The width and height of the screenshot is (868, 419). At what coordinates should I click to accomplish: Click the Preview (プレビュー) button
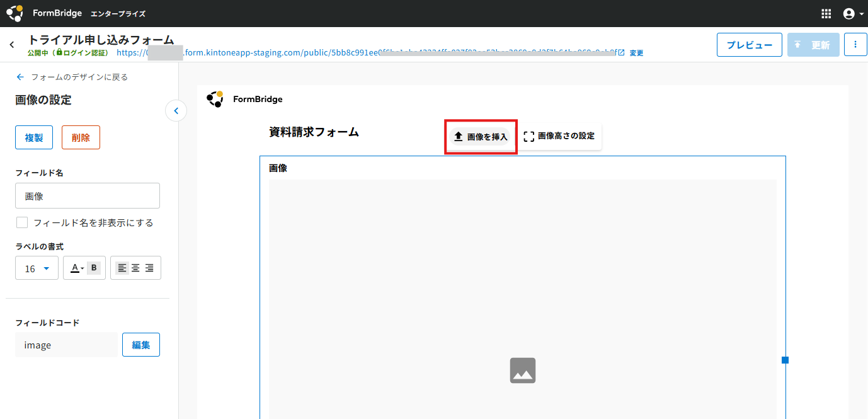tap(750, 45)
